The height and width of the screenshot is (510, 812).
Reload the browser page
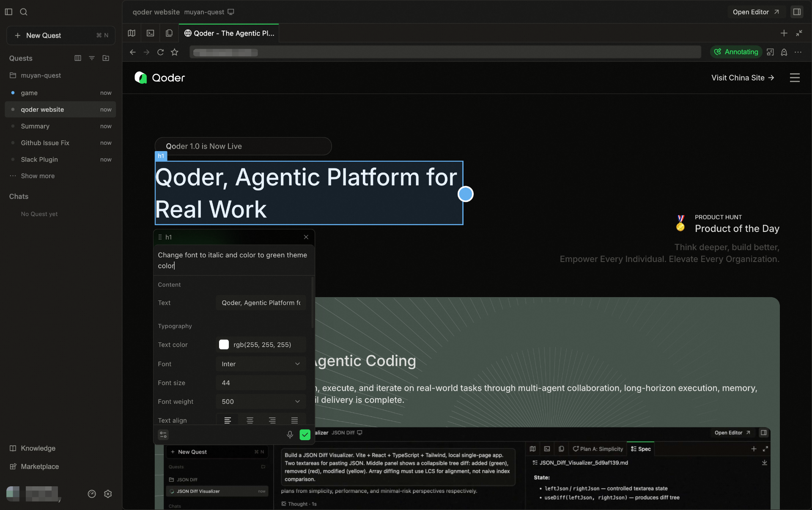click(x=160, y=52)
